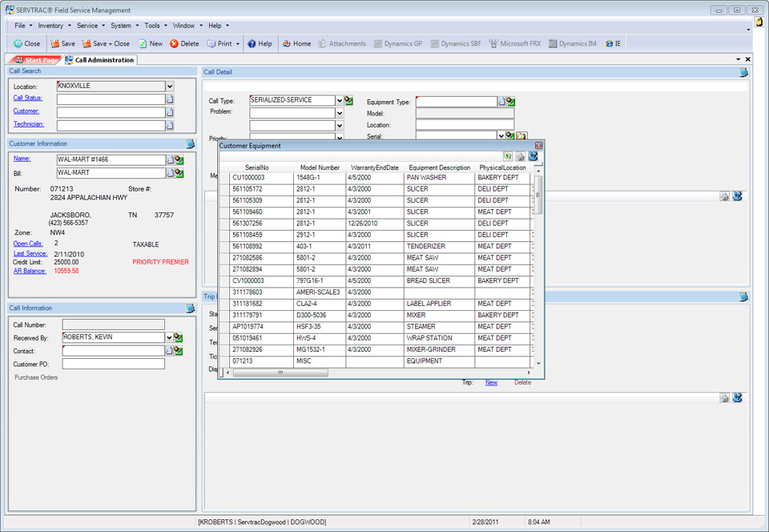Click the Technician link in Call Search
The width and height of the screenshot is (769, 532).
[29, 124]
